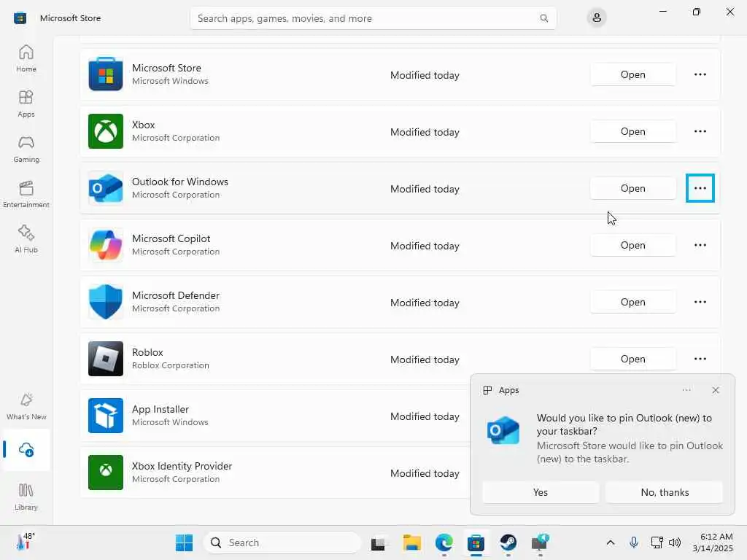The image size is (747, 560).
Task: Show hidden system tray icons chevron
Action: click(x=611, y=542)
